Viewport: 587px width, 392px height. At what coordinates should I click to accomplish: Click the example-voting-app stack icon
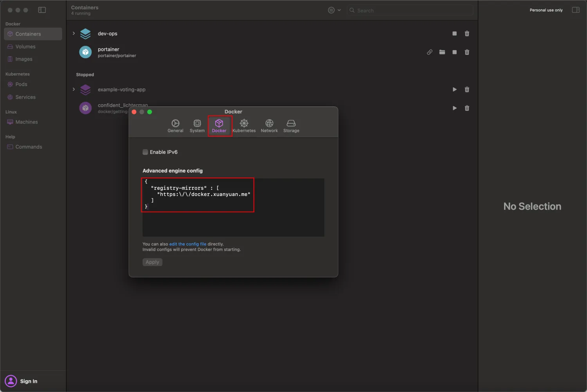coord(85,90)
